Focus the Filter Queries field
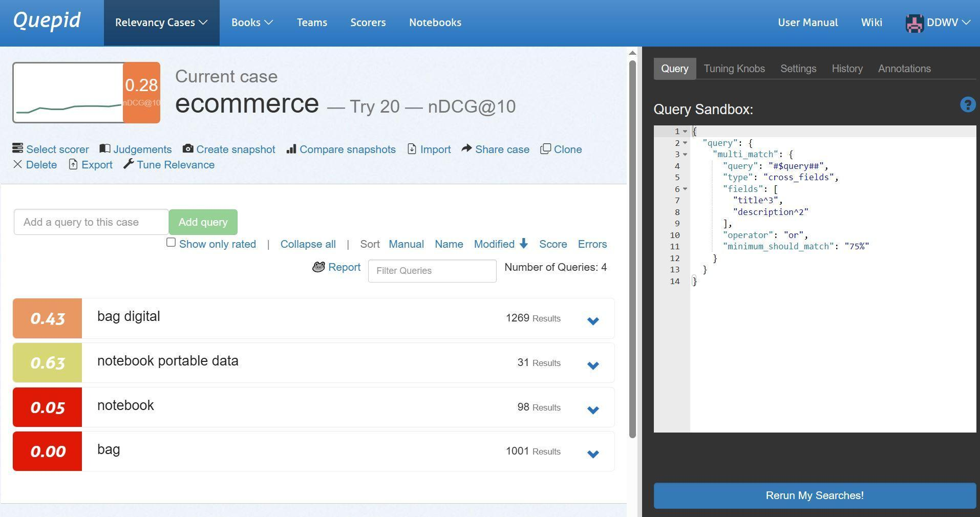 coord(432,271)
